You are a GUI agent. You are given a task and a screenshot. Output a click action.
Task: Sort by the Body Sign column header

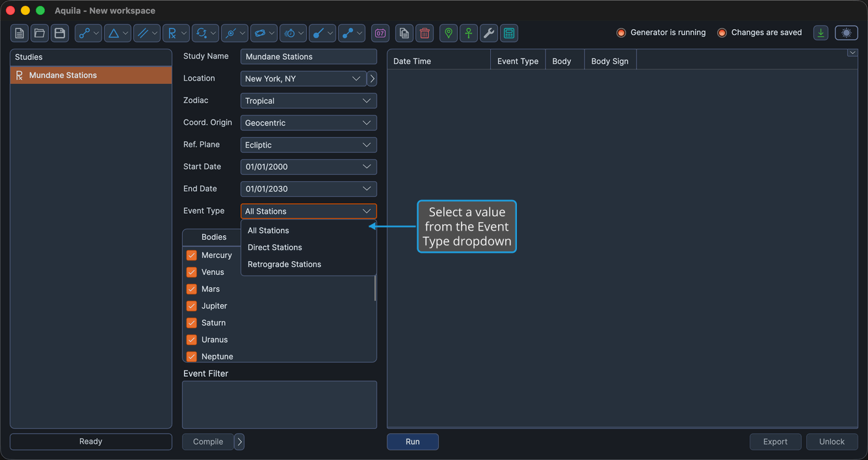[x=610, y=61]
